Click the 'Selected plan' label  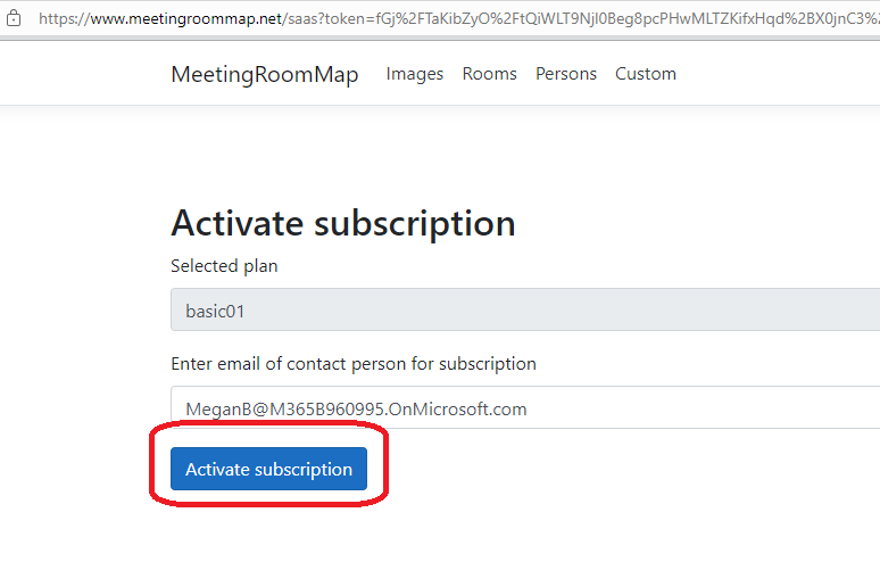coord(224,266)
